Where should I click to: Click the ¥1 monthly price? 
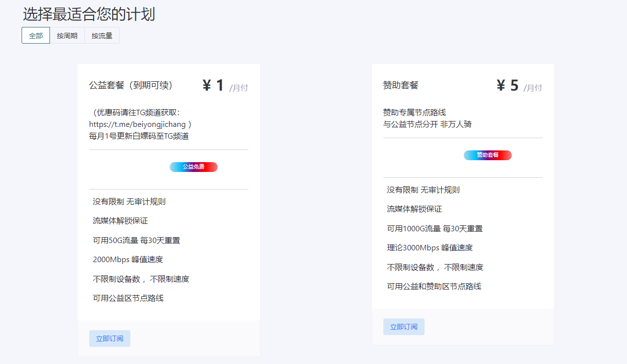click(x=214, y=86)
